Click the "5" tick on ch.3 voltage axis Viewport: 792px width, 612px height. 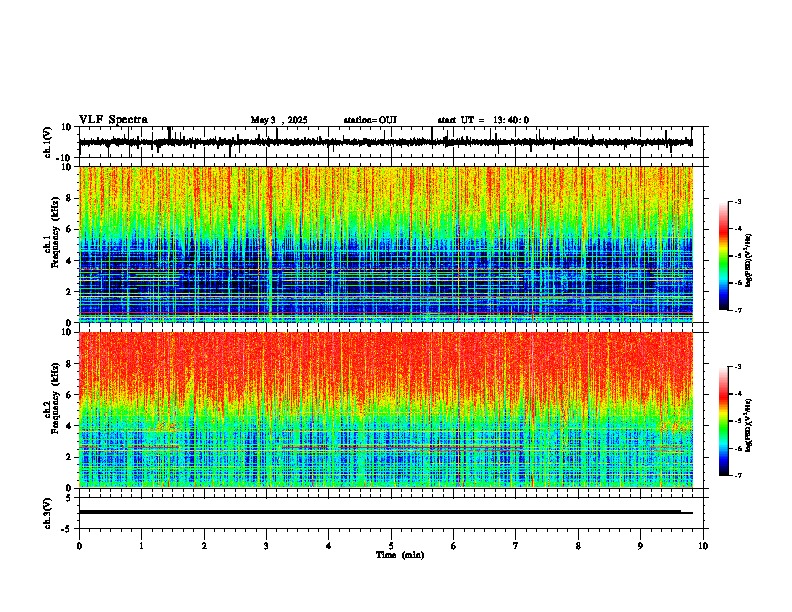coord(70,497)
